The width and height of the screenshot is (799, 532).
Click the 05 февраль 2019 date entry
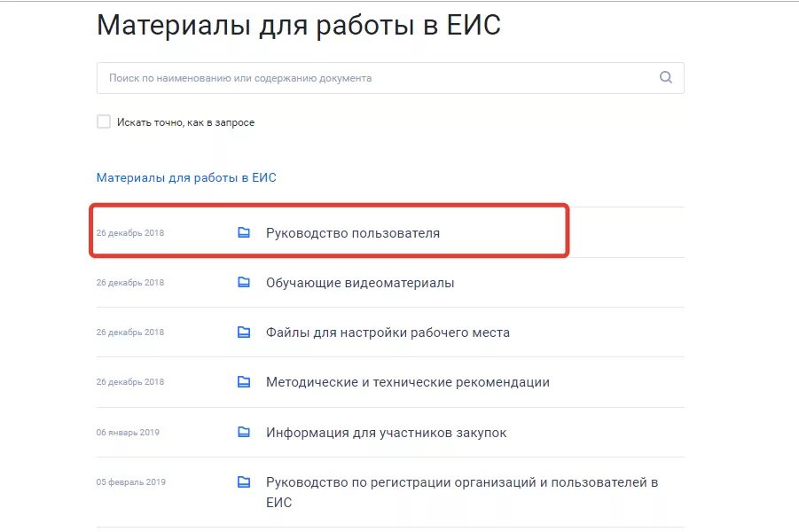131,482
